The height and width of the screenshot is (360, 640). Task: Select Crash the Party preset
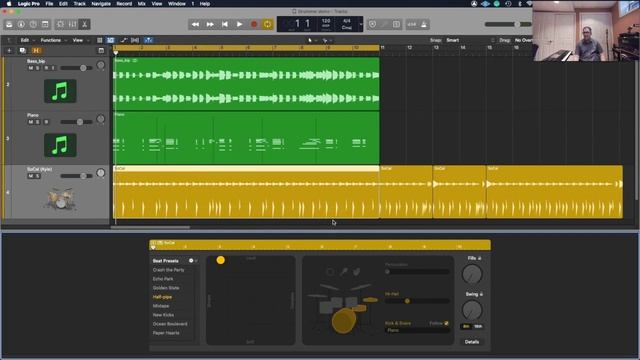point(168,270)
